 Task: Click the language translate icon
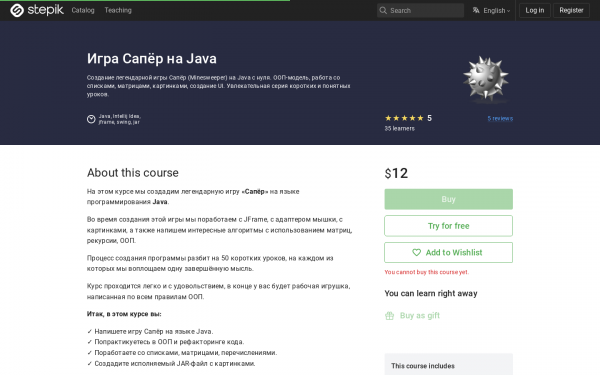click(x=476, y=10)
